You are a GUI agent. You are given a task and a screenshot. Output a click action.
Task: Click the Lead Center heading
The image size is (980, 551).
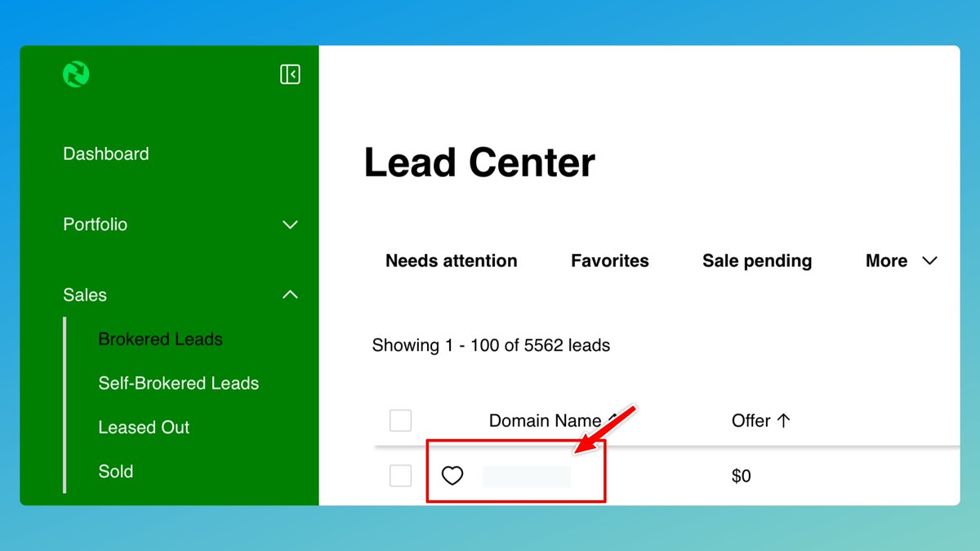pos(479,162)
